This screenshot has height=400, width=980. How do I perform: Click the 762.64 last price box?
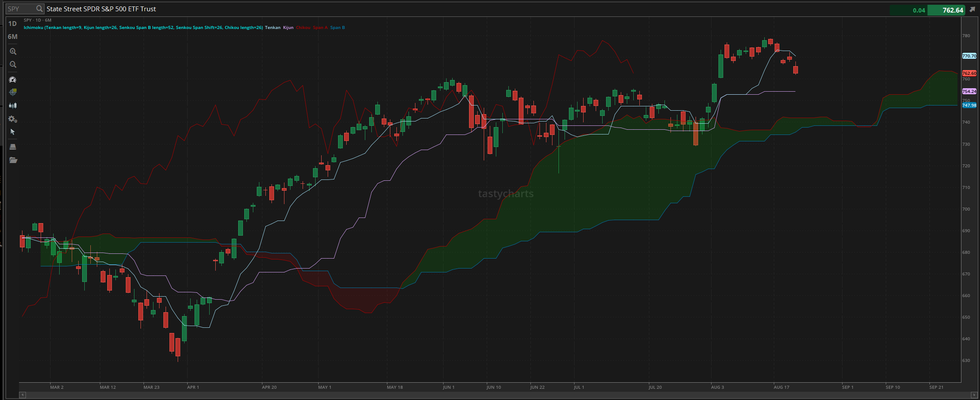(x=947, y=10)
